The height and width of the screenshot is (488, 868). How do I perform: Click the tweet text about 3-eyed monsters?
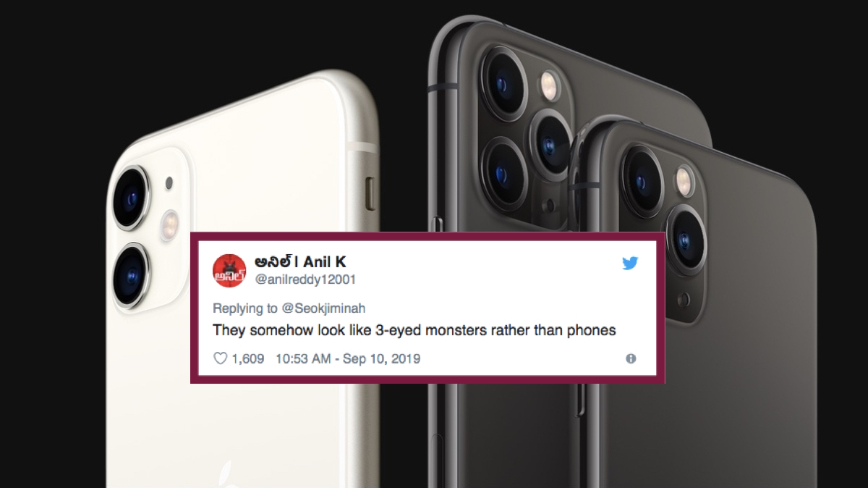pyautogui.click(x=414, y=330)
